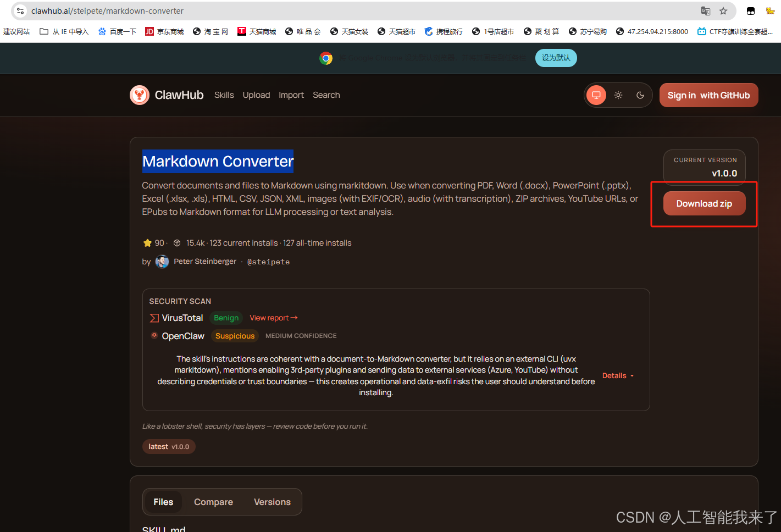Click the Chrome logo in the default browser banner
Viewport: 781px width, 532px height.
(326, 58)
